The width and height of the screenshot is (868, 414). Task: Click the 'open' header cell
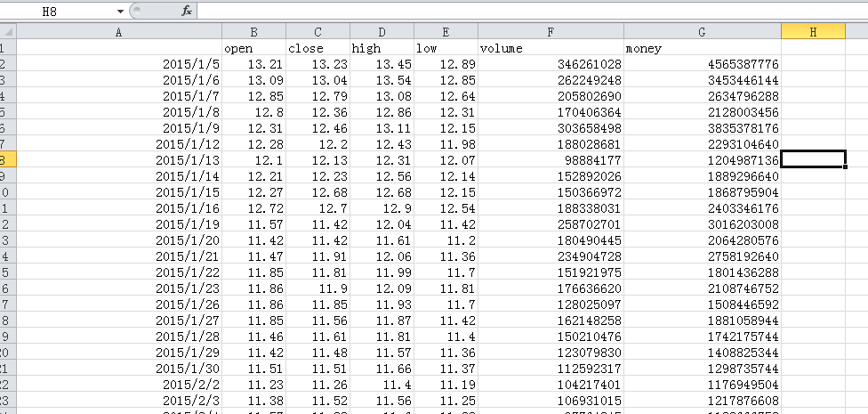[254, 48]
